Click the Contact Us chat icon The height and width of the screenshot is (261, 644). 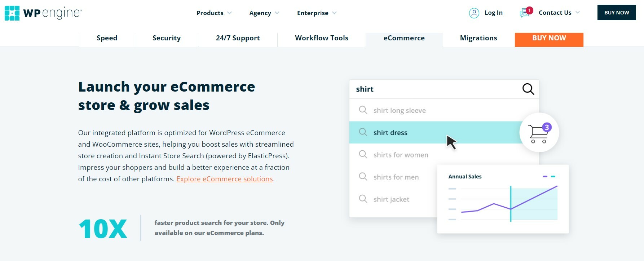coord(524,13)
